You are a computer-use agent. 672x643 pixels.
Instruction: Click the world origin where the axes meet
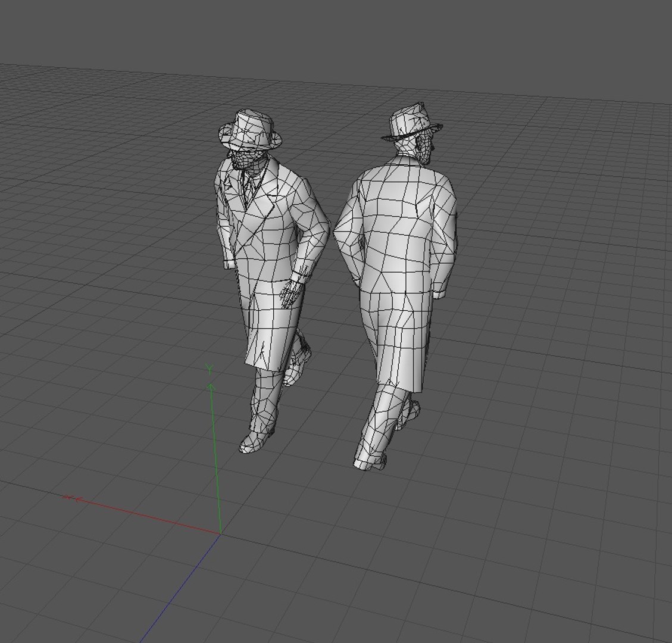[220, 533]
